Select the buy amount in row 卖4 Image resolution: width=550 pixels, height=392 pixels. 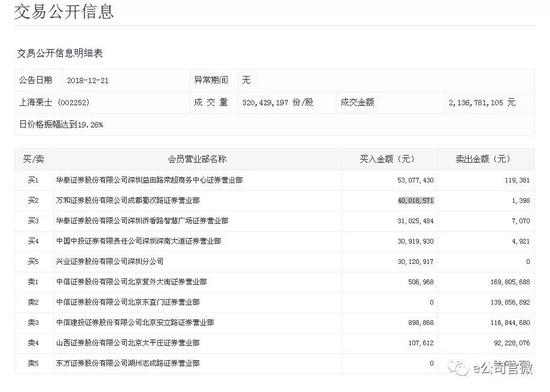click(x=421, y=343)
